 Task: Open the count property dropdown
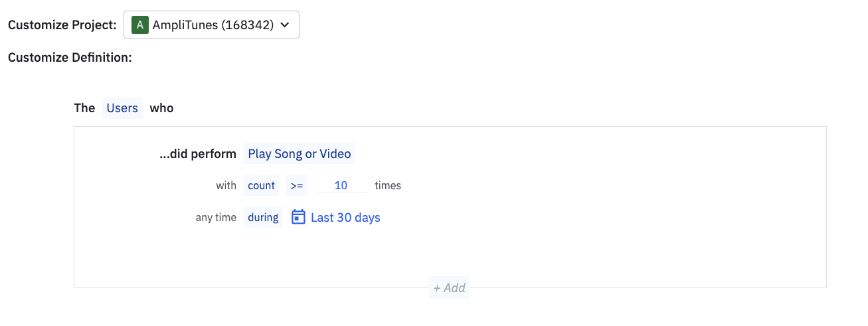pos(261,186)
